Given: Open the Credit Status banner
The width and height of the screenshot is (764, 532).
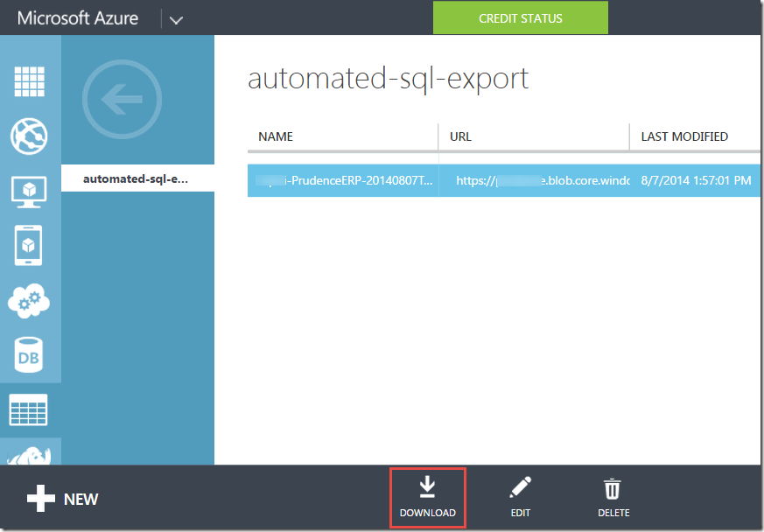Looking at the screenshot, I should (521, 18).
